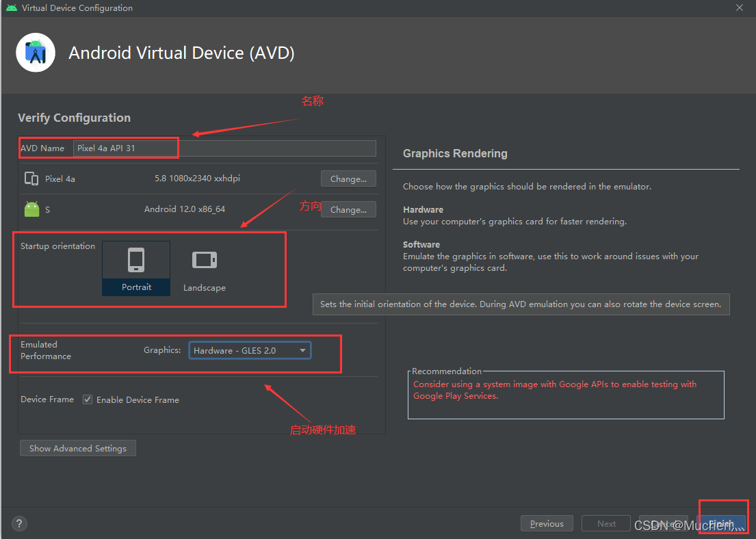Click the red Google APIs recommendation text
Image resolution: width=756 pixels, height=539 pixels.
click(554, 390)
